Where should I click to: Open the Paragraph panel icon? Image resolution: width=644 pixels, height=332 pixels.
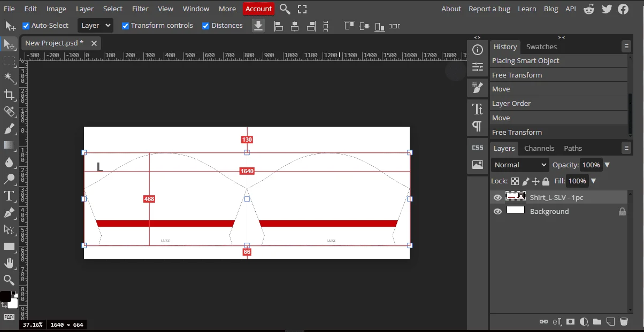(478, 126)
